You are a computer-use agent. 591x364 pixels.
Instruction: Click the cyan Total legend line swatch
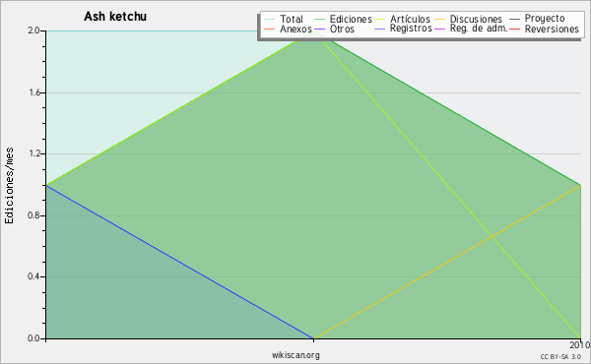coord(269,20)
